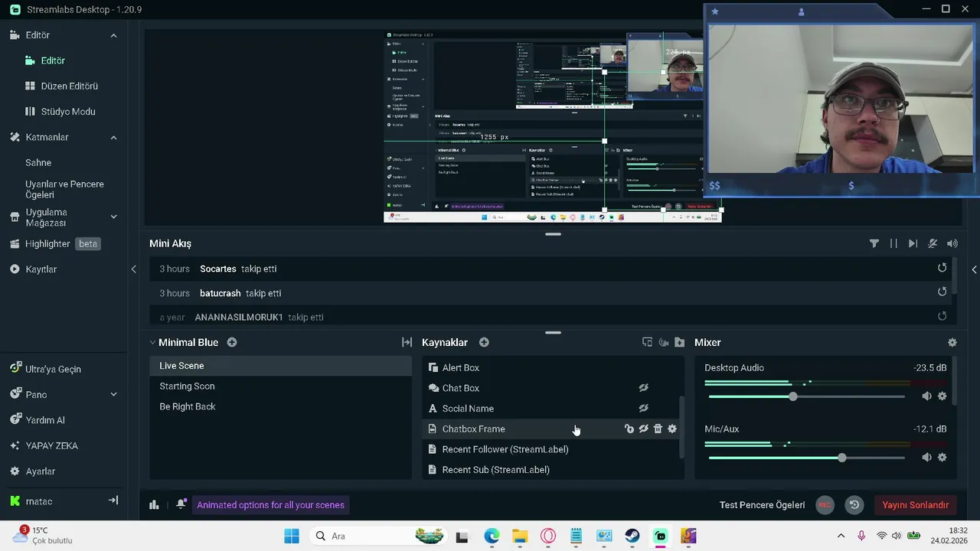Pause the Mini Akış alert queue
The height and width of the screenshot is (551, 980).
tap(893, 243)
